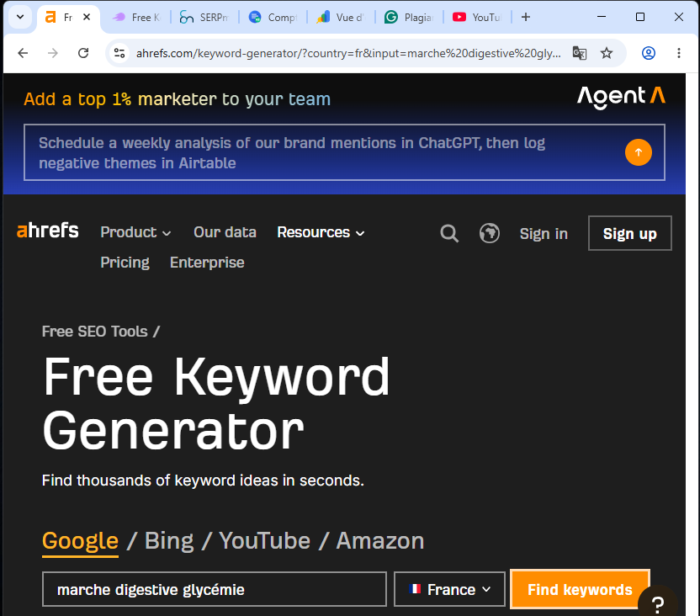Switch to the SERPm tab
Screen dimensions: 700x616
coord(204,18)
